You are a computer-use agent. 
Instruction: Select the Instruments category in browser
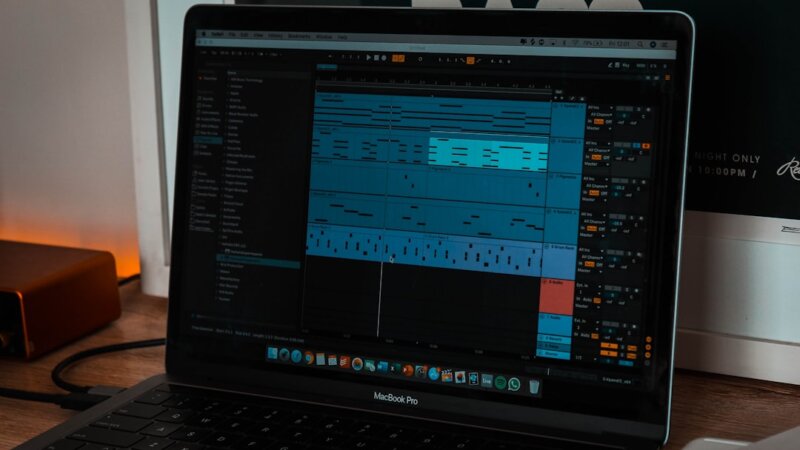point(210,113)
